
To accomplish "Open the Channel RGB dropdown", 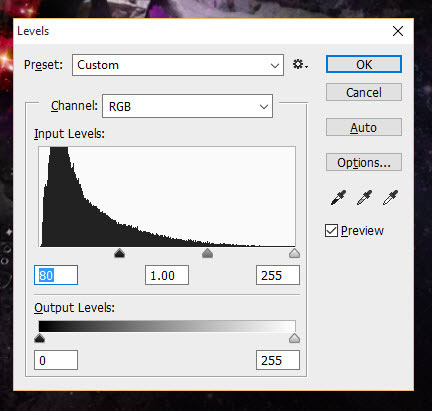I will (187, 106).
